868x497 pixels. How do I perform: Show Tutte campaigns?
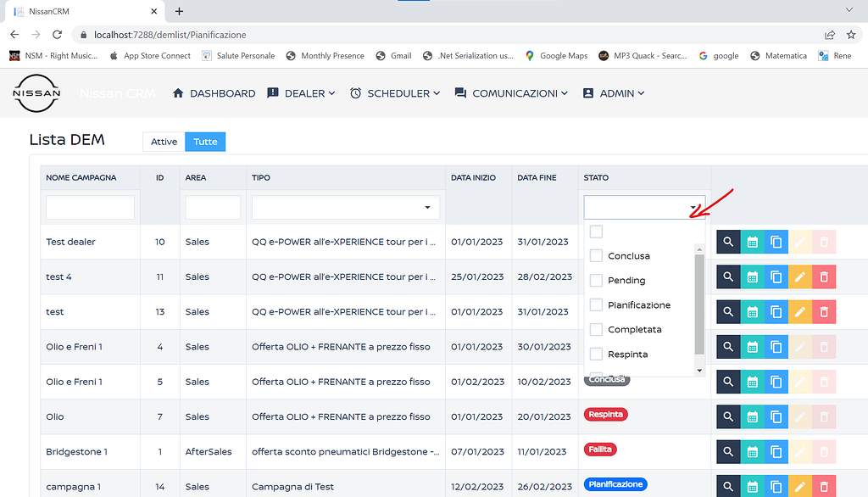click(205, 142)
